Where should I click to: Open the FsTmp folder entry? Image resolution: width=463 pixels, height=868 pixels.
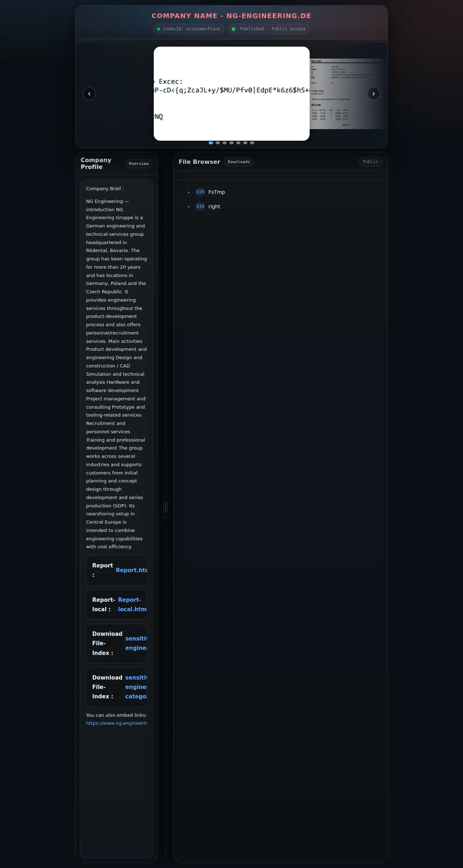coord(217,192)
